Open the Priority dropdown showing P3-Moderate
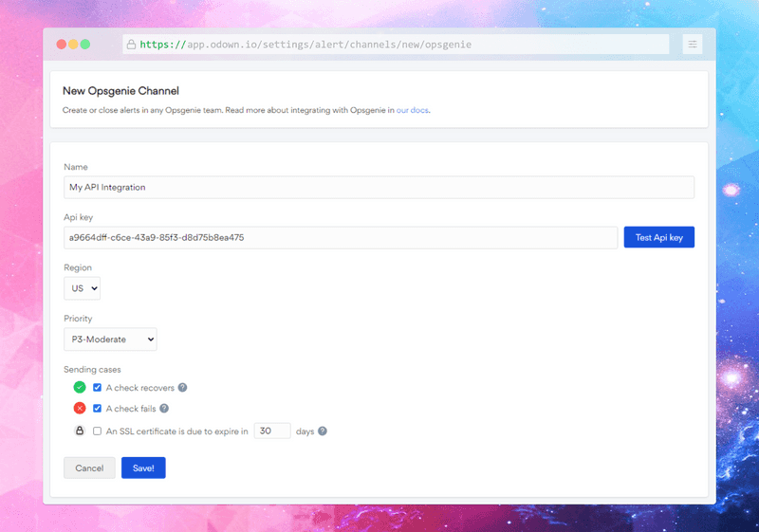This screenshot has height=532, width=759. (x=110, y=339)
